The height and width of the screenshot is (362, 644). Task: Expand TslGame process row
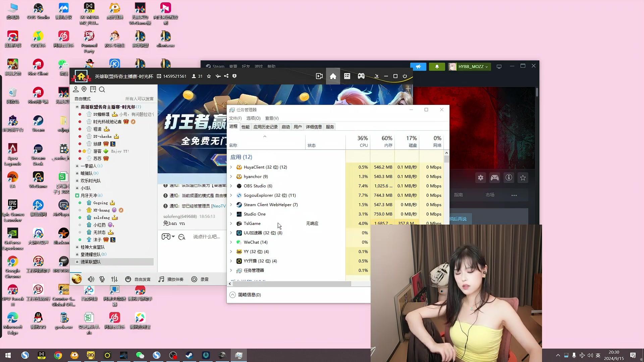[x=231, y=223]
